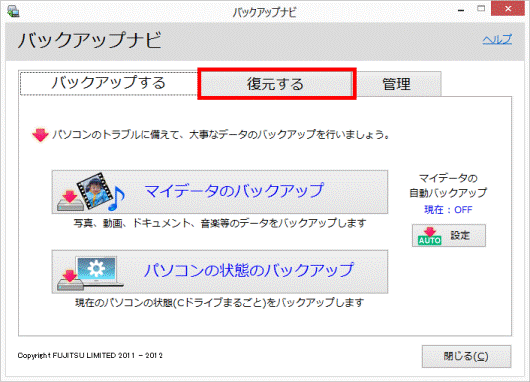Click the 現在：OFF status text

point(448,210)
